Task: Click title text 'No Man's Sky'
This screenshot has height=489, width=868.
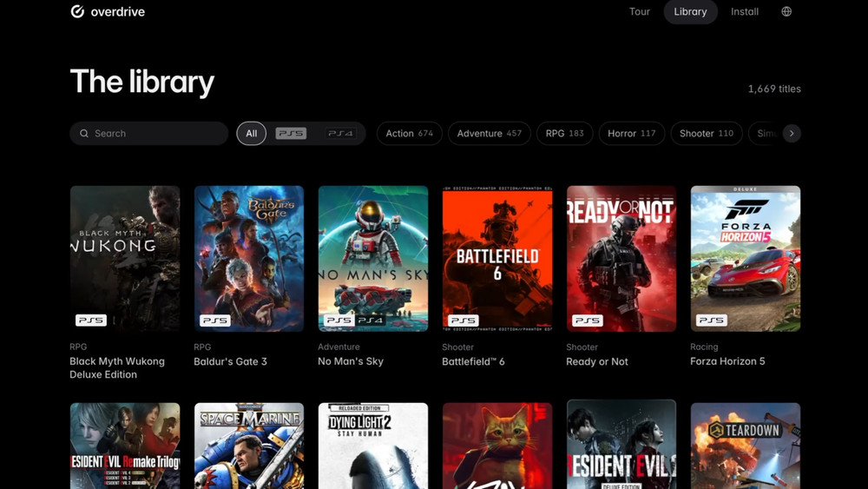Action: pyautogui.click(x=351, y=361)
